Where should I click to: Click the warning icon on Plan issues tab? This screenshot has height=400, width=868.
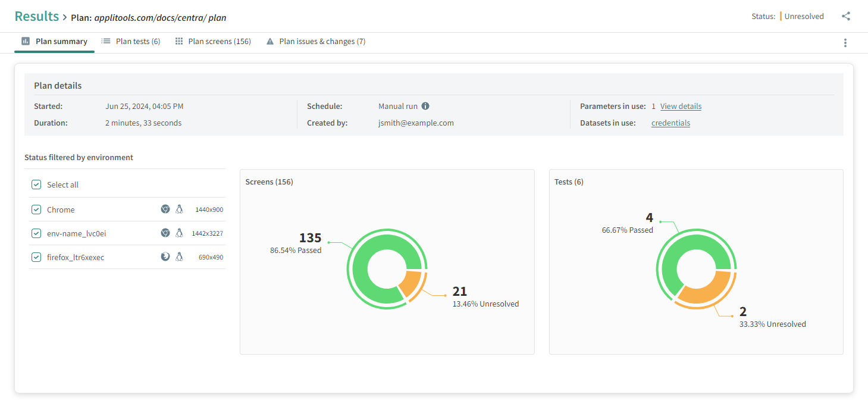pos(270,42)
